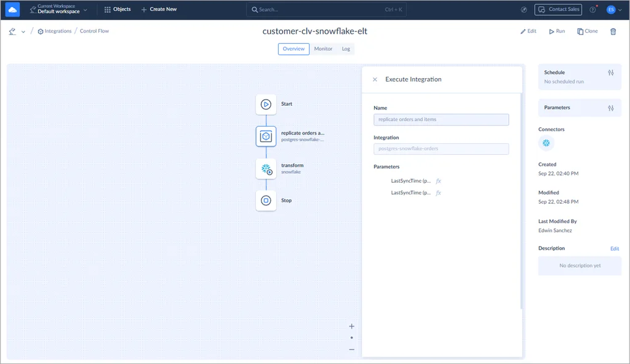The height and width of the screenshot is (364, 630).
Task: Select the snowflake transform node icon
Action: click(x=266, y=168)
